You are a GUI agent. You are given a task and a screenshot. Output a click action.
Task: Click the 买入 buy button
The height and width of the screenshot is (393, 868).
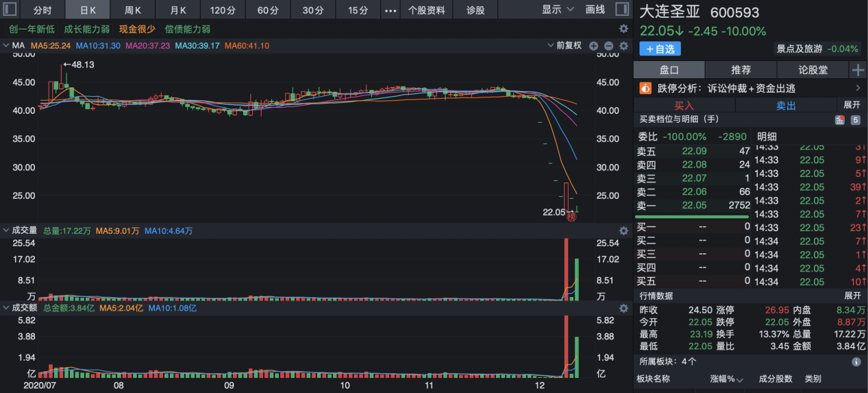[684, 106]
